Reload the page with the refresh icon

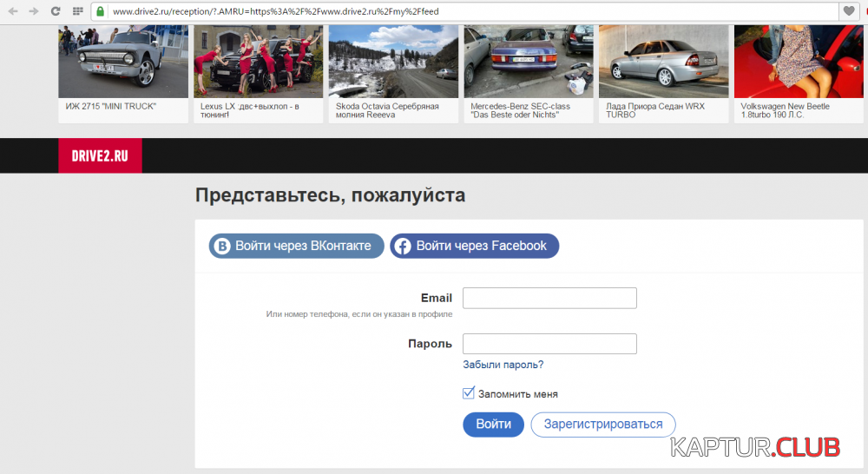[56, 11]
